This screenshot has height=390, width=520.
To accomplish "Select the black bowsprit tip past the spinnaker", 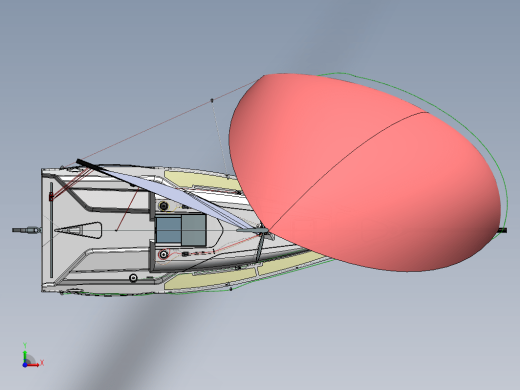I will [503, 230].
